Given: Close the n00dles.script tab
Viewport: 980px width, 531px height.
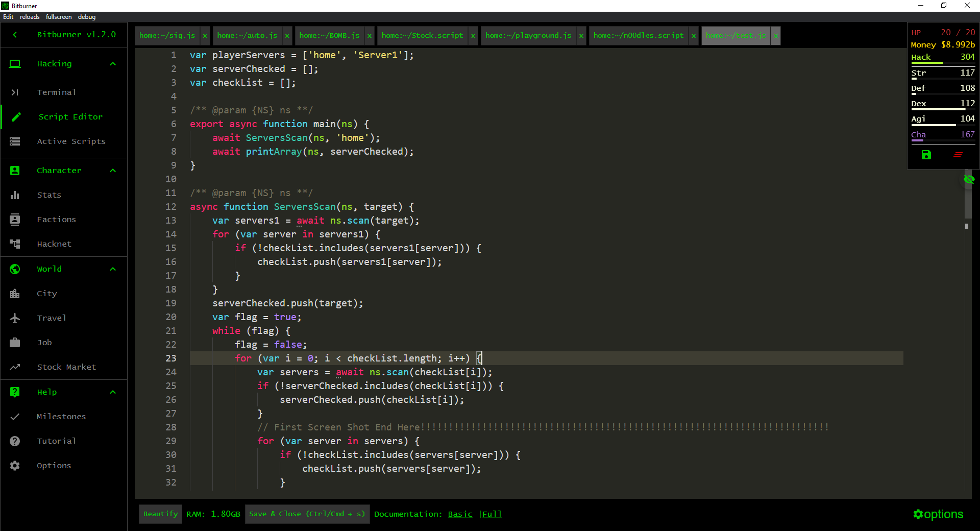Looking at the screenshot, I should (693, 36).
